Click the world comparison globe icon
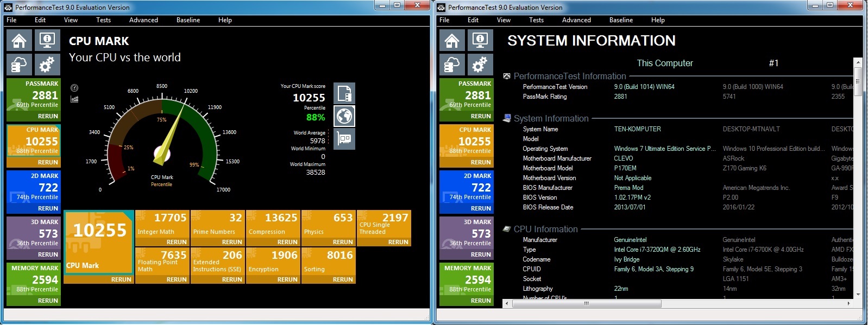Image resolution: width=868 pixels, height=325 pixels. click(x=344, y=116)
